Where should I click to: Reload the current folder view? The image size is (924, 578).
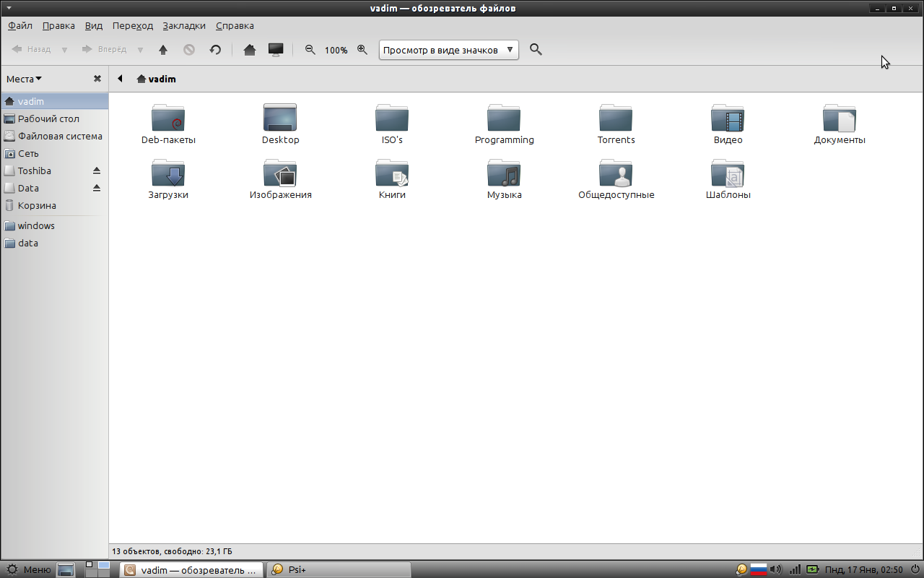pyautogui.click(x=215, y=49)
